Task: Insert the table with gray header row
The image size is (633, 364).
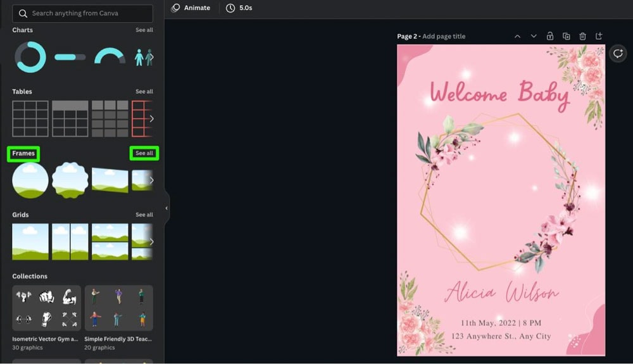Action: [70, 118]
